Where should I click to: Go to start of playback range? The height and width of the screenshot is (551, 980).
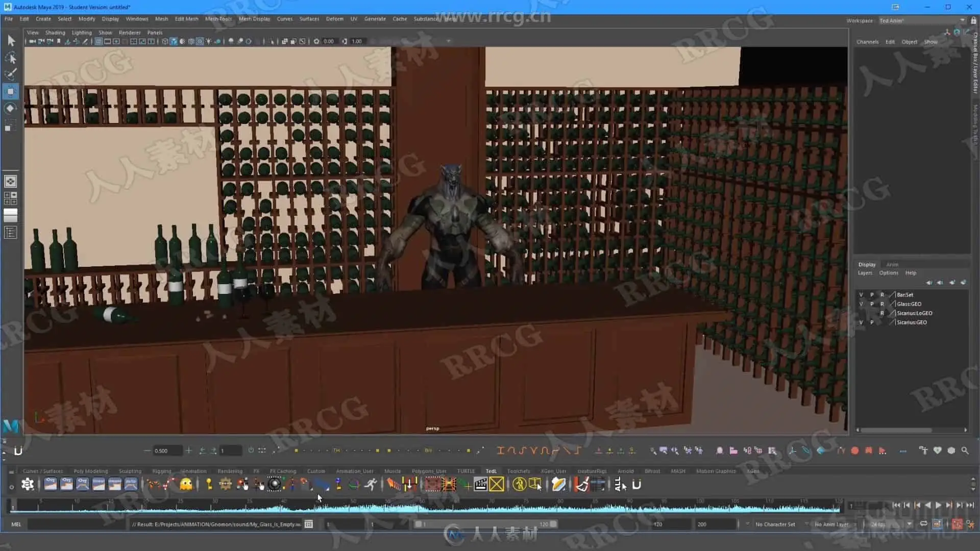(896, 505)
